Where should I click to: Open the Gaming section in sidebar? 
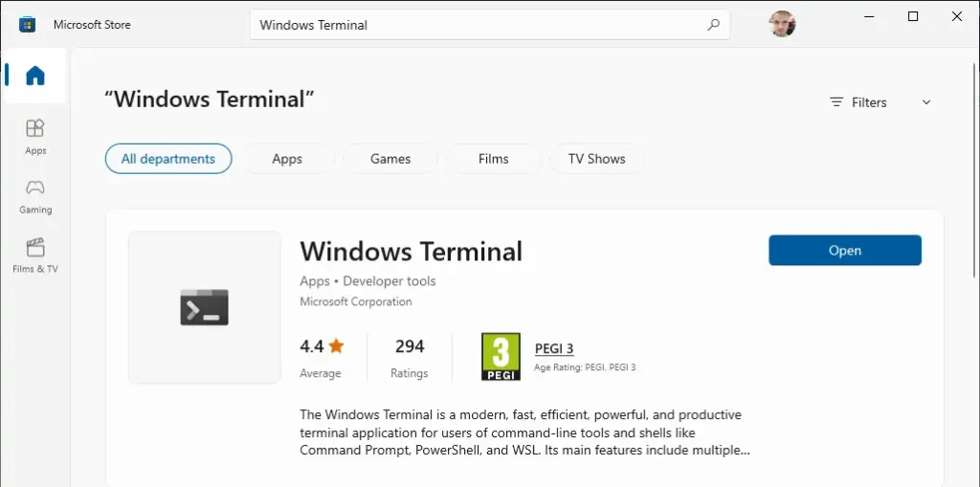coord(35,196)
